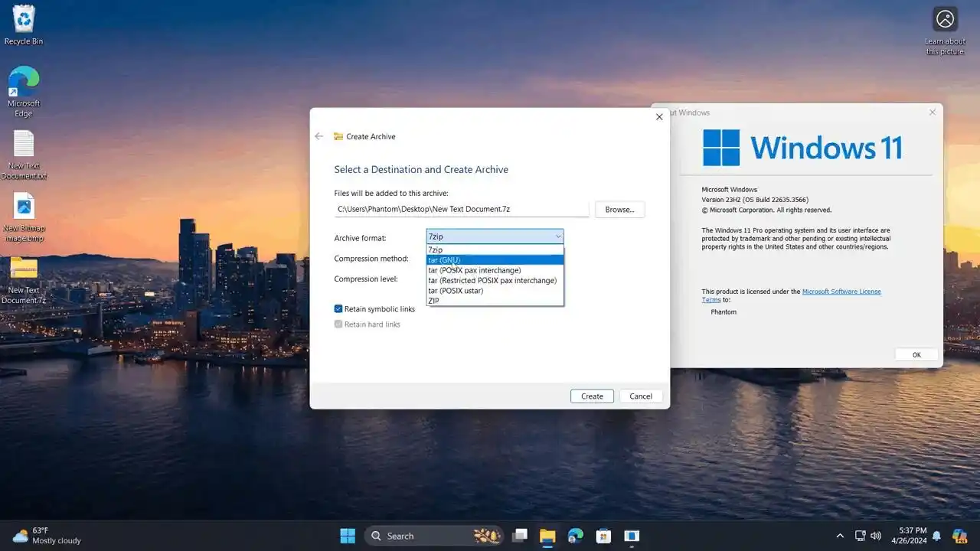Open the Copilot preview icon in taskbar

pos(959,536)
